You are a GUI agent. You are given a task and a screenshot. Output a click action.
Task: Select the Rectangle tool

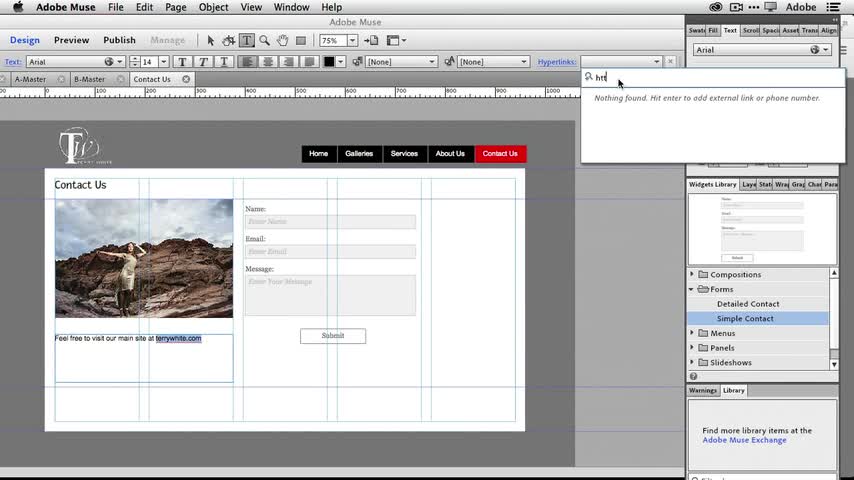[x=301, y=40]
